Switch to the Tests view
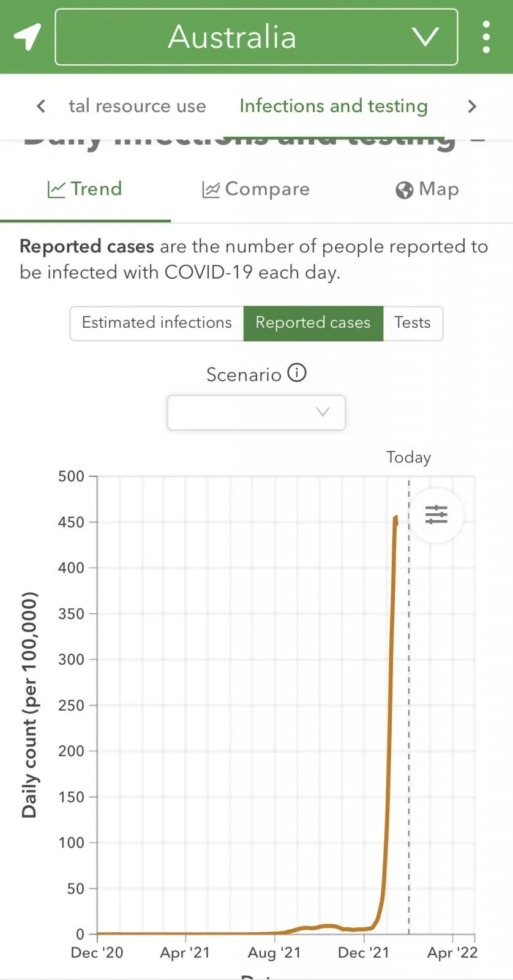 pyautogui.click(x=412, y=323)
